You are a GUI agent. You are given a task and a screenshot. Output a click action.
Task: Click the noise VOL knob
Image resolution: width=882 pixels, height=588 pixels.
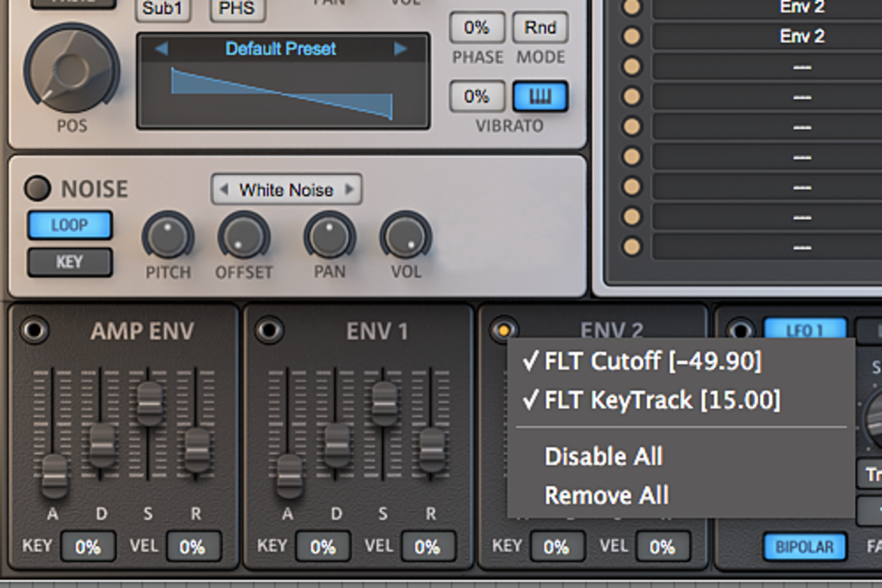point(406,236)
